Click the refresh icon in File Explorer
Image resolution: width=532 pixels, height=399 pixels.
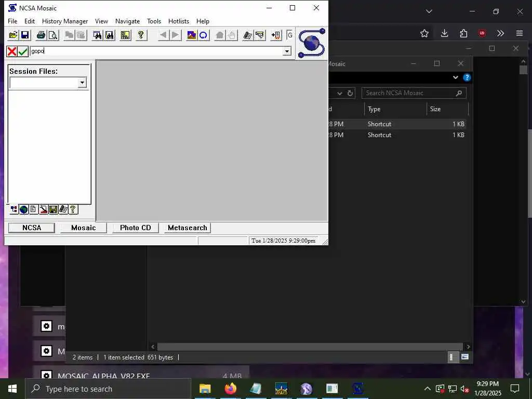point(350,93)
